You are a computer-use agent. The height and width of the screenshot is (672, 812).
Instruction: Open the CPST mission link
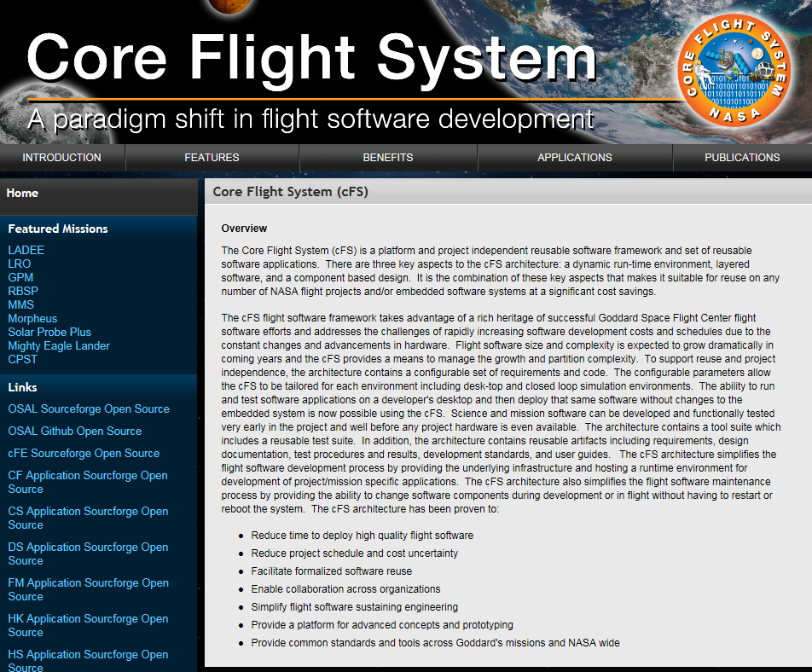click(x=23, y=359)
